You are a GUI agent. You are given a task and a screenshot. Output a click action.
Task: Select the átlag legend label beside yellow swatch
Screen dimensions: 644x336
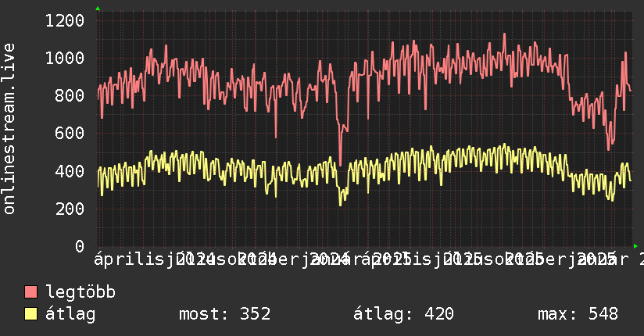[x=70, y=314]
